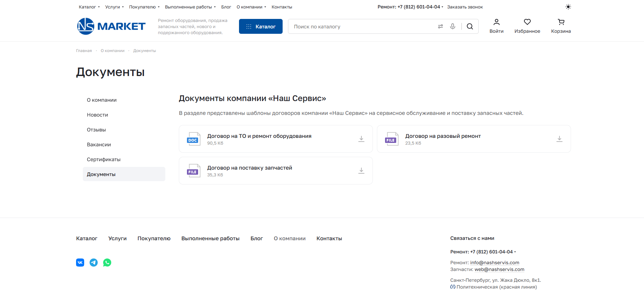Viewport: 644px width, 297px height.
Task: Click Связаться с нами heading
Action: click(x=472, y=238)
